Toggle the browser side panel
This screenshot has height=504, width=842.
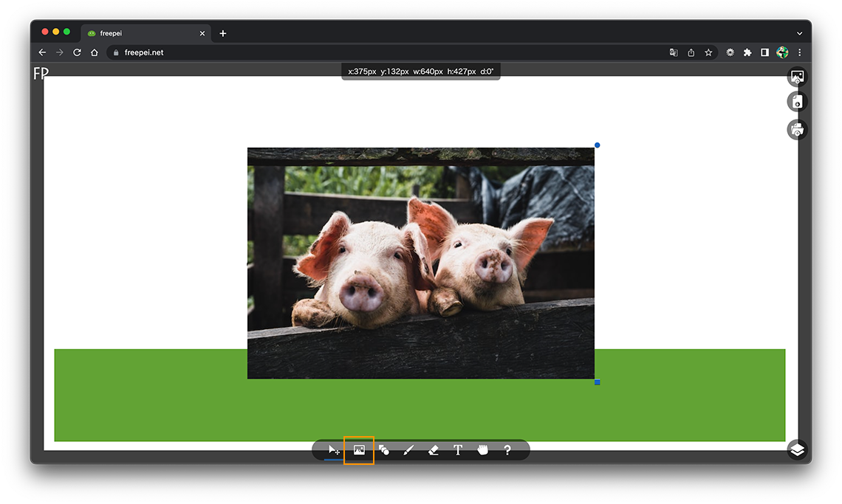pos(764,52)
